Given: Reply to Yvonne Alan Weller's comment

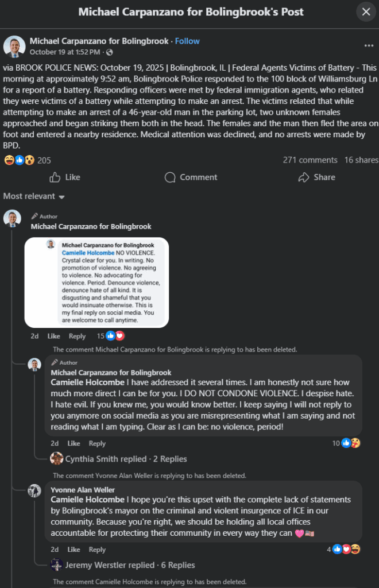Looking at the screenshot, I should 97,550.
